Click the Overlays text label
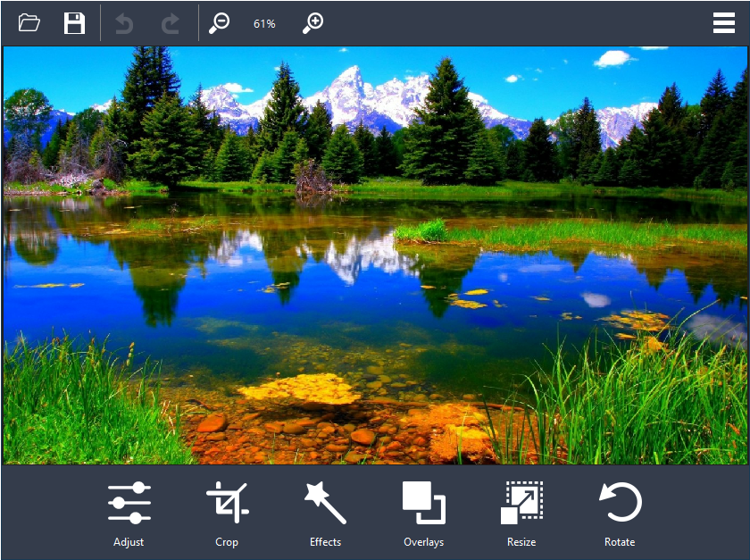This screenshot has height=560, width=750. tap(424, 542)
